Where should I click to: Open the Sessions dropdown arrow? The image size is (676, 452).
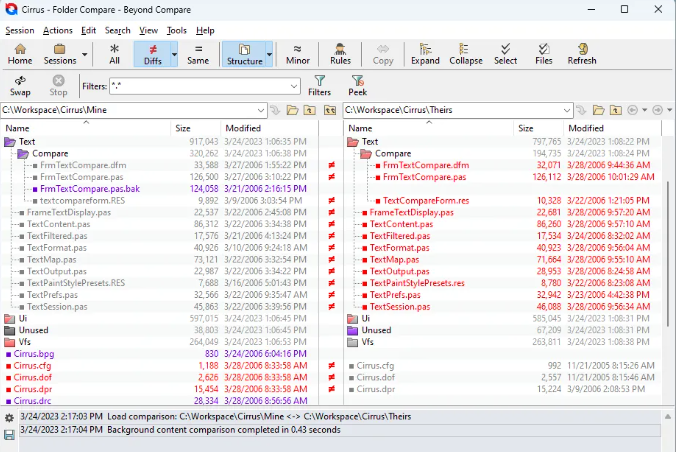click(x=84, y=54)
